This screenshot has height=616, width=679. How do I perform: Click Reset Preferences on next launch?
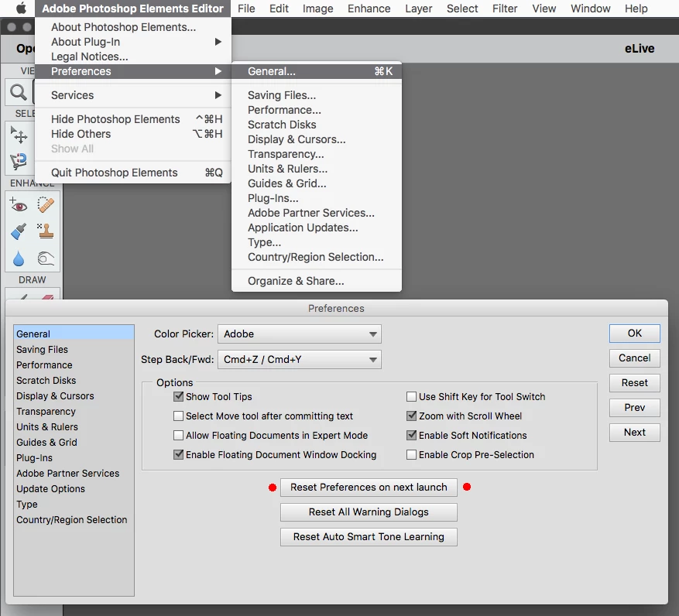click(x=369, y=487)
